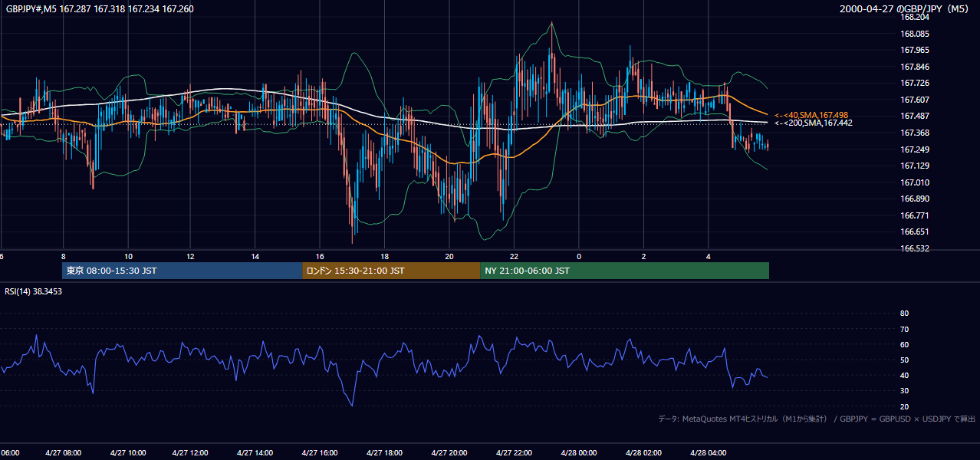
Task: Click the 167.249 price axis label
Action: click(x=915, y=149)
